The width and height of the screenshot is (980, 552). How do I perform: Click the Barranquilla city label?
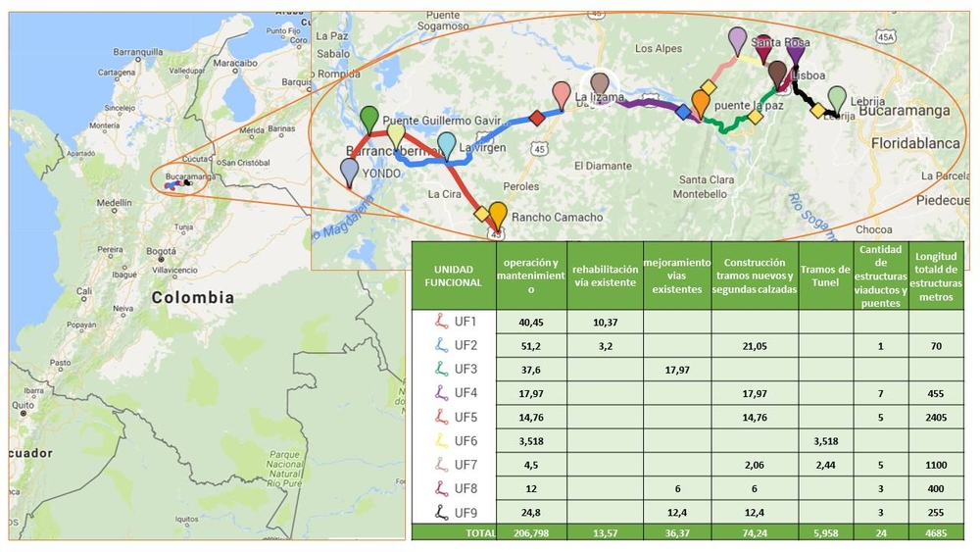[x=138, y=52]
